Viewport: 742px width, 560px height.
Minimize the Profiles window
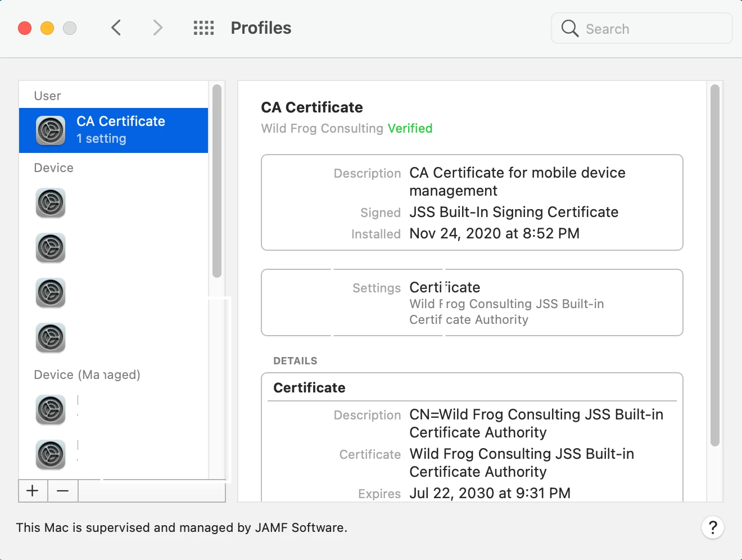(47, 28)
